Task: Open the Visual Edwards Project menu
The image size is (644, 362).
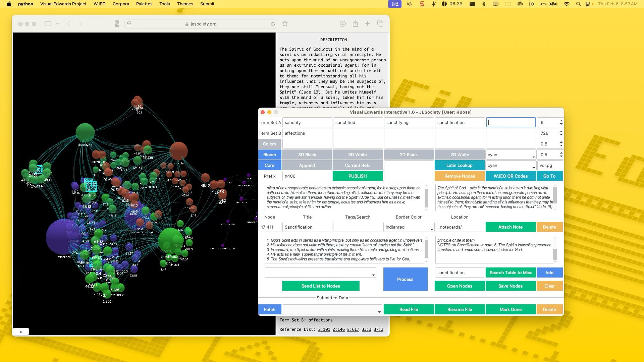Action: tap(63, 4)
